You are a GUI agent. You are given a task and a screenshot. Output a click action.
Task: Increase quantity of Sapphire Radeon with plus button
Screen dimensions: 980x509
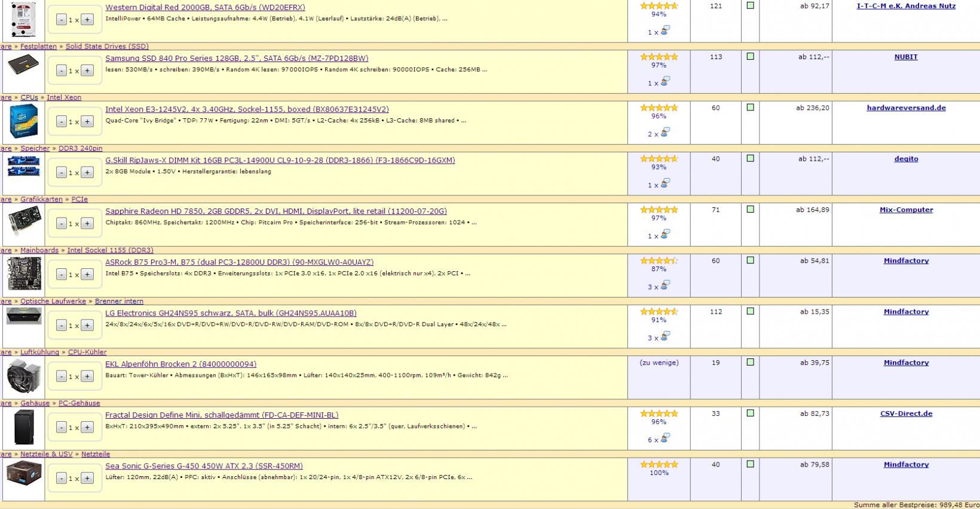pos(87,223)
